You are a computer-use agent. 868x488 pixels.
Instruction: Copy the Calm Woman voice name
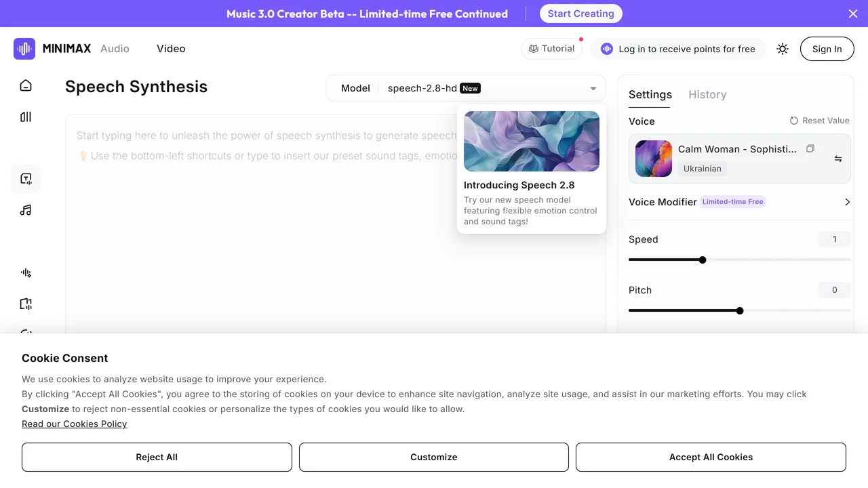(x=810, y=148)
